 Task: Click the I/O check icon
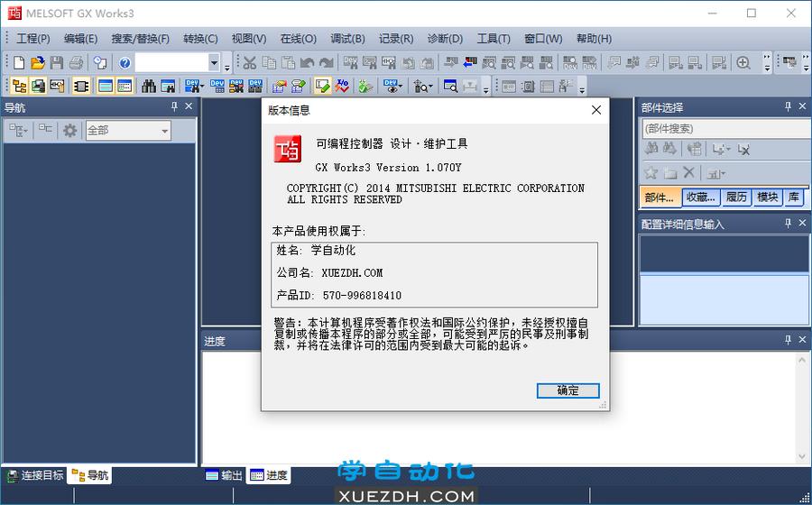click(342, 86)
